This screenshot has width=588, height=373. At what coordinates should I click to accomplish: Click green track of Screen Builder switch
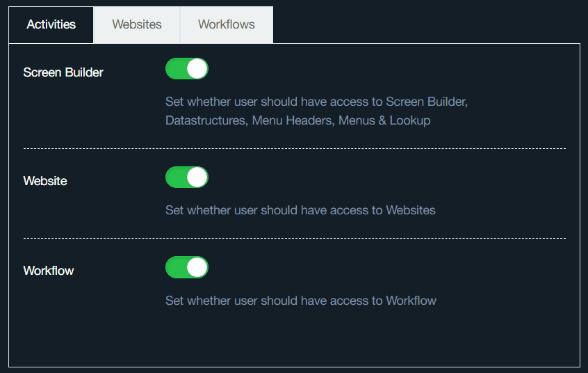175,69
